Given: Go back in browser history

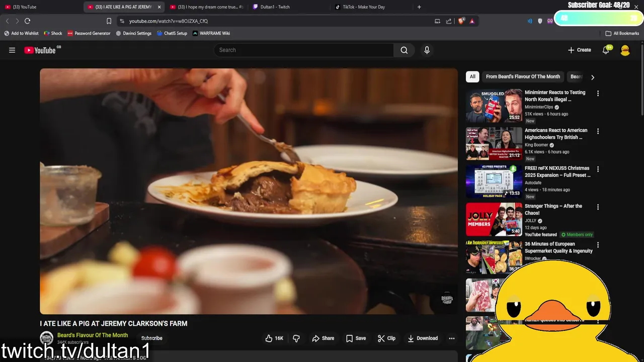Looking at the screenshot, I should click(x=7, y=21).
